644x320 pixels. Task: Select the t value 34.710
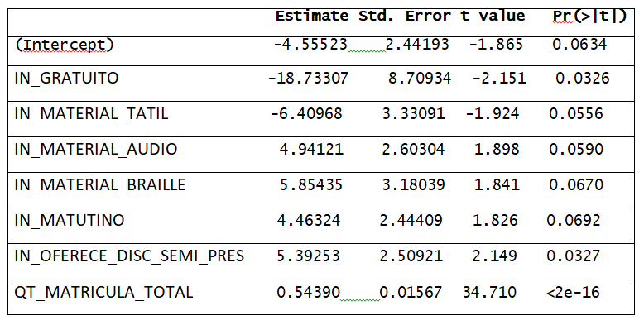click(x=489, y=293)
